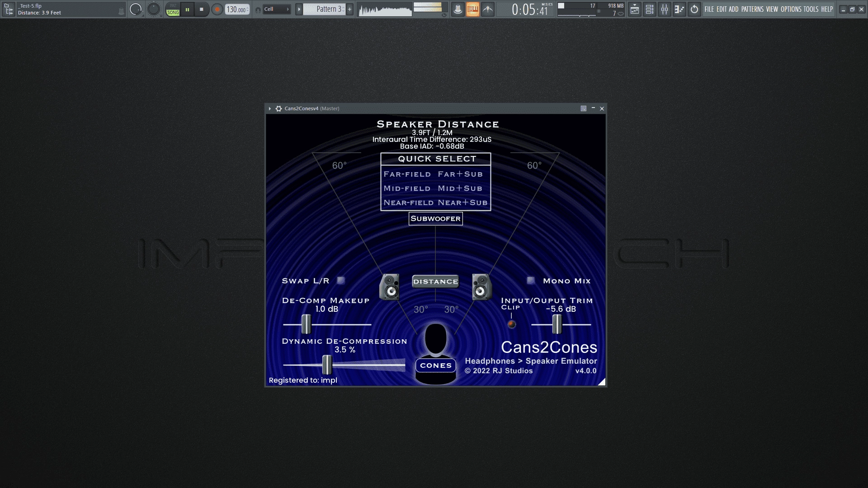Click the 130.000 tempo field
Viewport: 868px width, 488px height.
point(237,9)
